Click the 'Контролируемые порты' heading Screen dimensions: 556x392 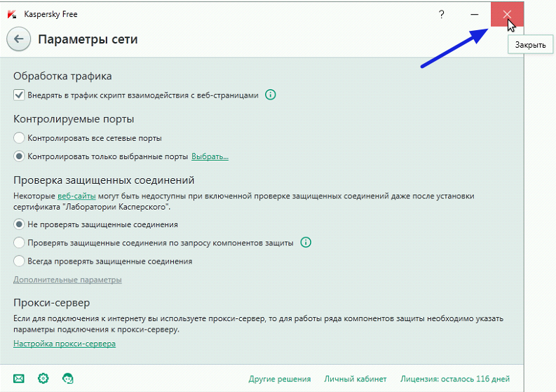74,119
